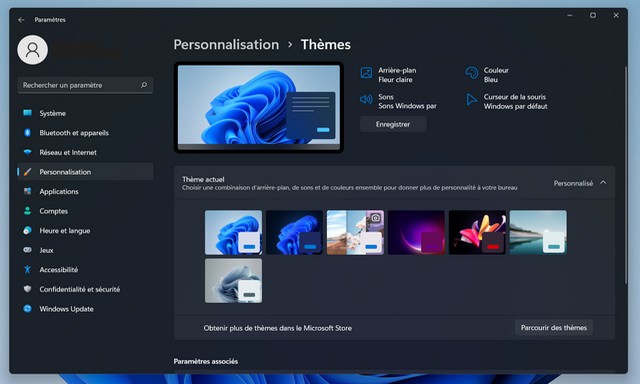Click the Système monitor icon
The image size is (640, 384).
pyautogui.click(x=27, y=113)
